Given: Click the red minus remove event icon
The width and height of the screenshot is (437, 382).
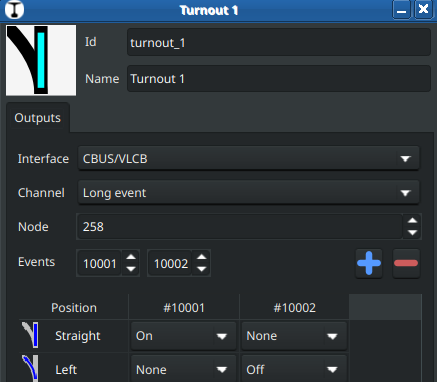Looking at the screenshot, I should tap(406, 263).
